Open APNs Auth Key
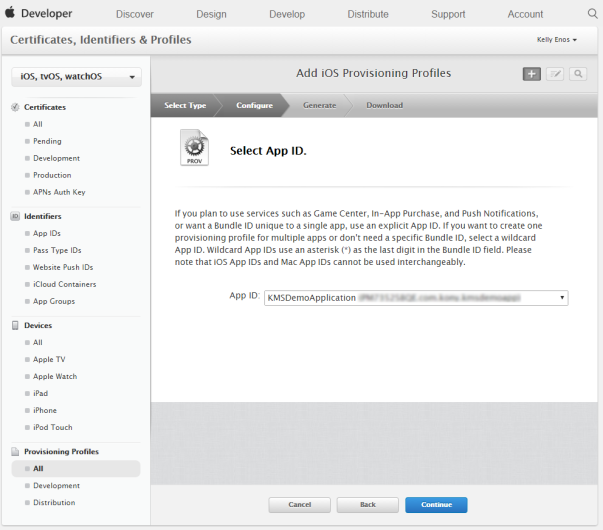This screenshot has height=530, width=603. coord(59,192)
